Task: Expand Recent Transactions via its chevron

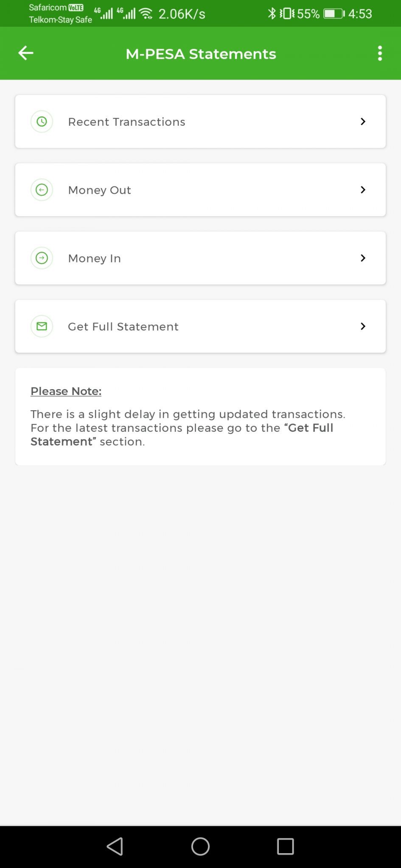Action: click(363, 122)
